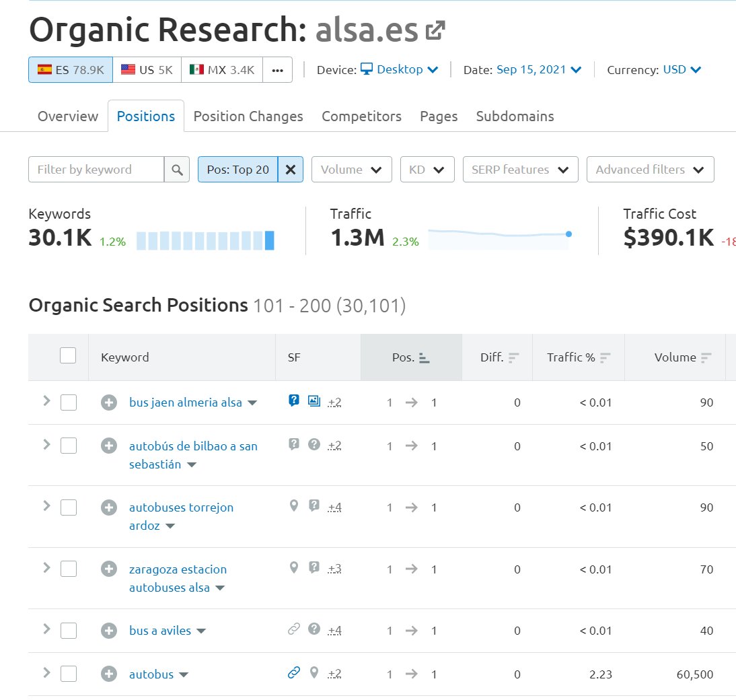Open 'zaragoza estacion autobuses alsa' keyword link
This screenshot has height=700, width=736.
tap(178, 578)
